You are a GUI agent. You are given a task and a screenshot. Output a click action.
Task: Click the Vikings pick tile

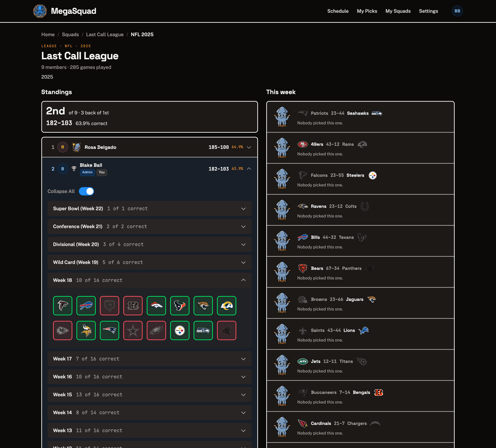pos(86,330)
